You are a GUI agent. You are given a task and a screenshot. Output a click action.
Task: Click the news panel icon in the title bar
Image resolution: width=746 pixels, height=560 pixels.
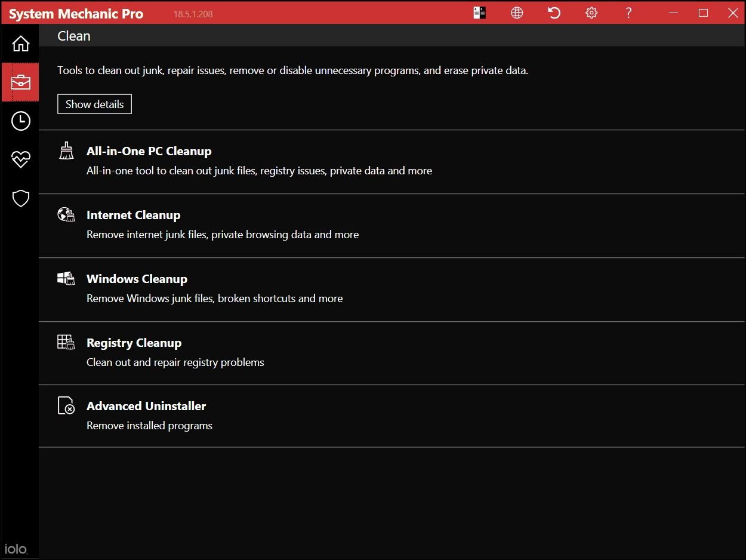pos(480,13)
